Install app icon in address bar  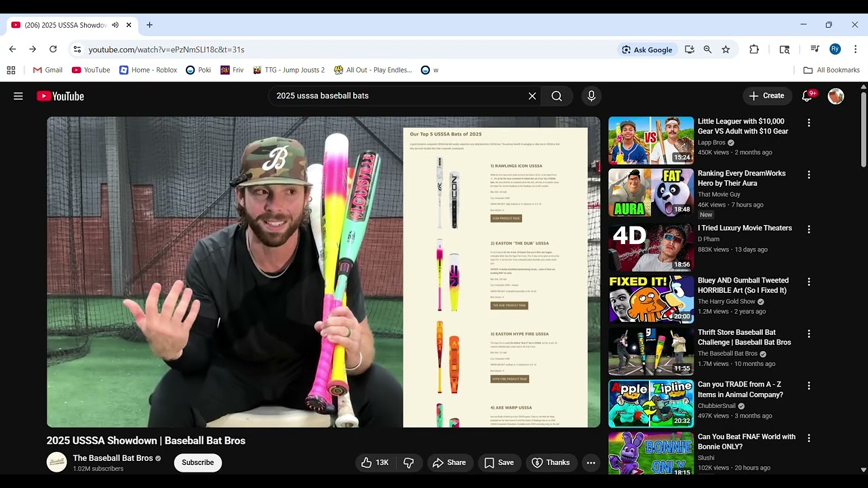coord(690,49)
